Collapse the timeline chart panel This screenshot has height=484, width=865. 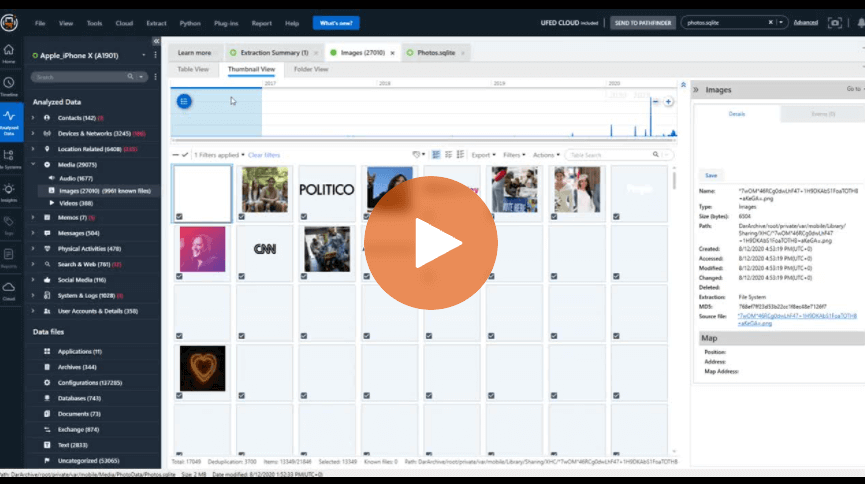tap(683, 85)
